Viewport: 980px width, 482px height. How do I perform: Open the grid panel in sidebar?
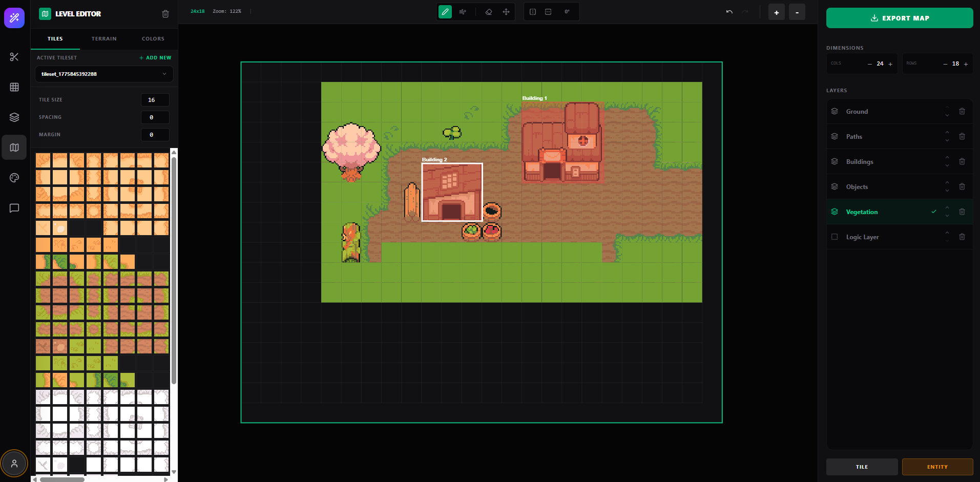(x=14, y=87)
